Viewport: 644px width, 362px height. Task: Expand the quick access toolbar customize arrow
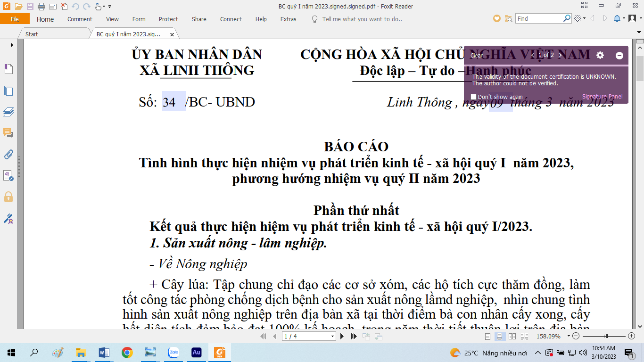point(110,7)
